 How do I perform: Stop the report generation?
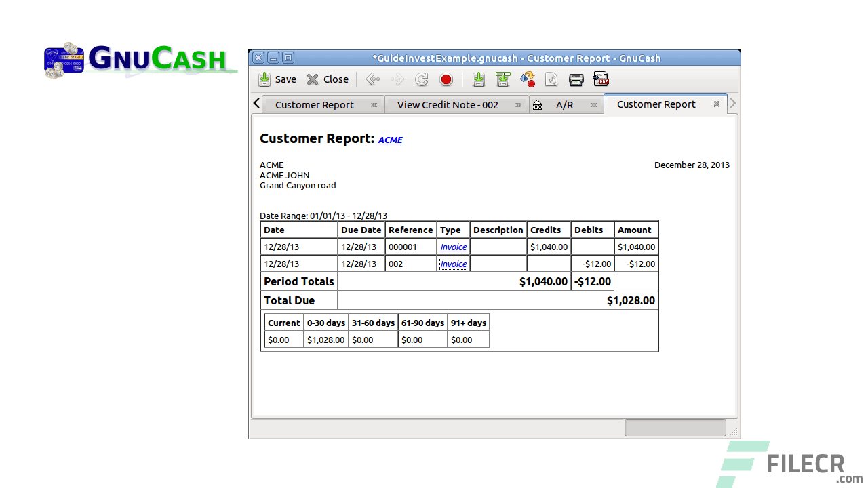point(446,79)
